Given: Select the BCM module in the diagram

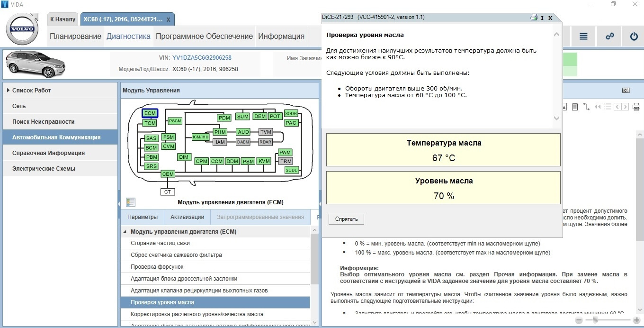Looking at the screenshot, I should (152, 148).
